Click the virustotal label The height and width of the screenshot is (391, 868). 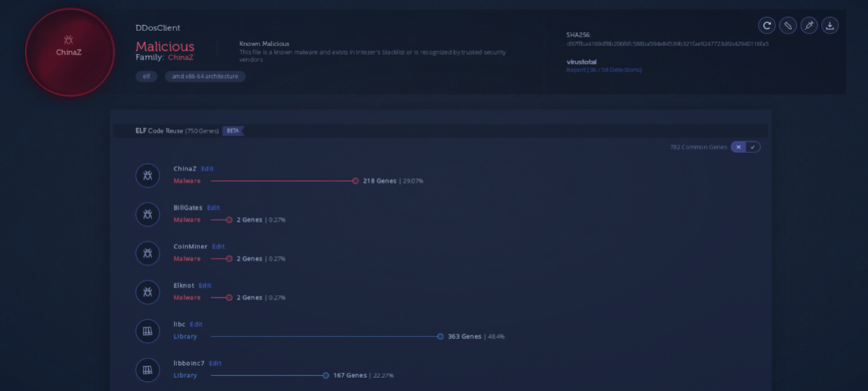[x=581, y=62]
